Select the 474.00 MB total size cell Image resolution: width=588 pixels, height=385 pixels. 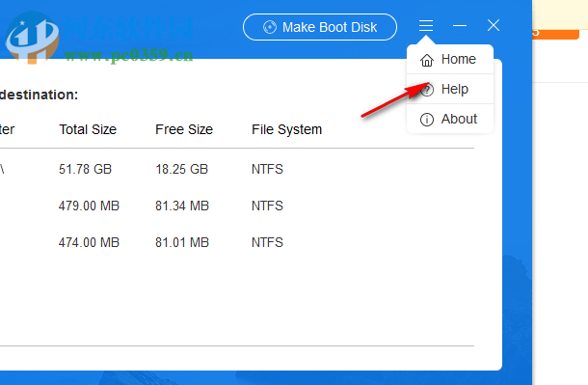(x=89, y=242)
